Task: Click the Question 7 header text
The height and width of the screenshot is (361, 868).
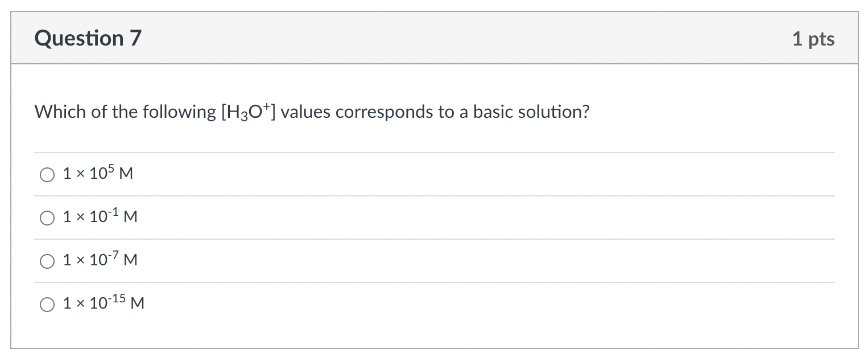Action: point(87,38)
